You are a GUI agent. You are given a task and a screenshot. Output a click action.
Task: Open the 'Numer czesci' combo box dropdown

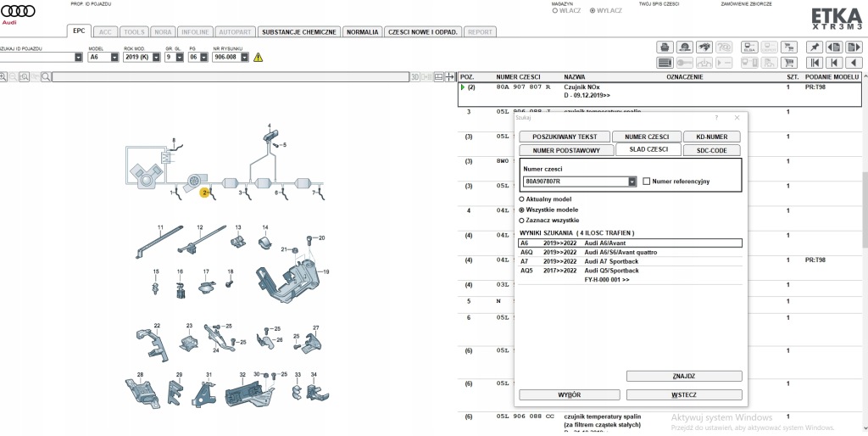pos(632,182)
